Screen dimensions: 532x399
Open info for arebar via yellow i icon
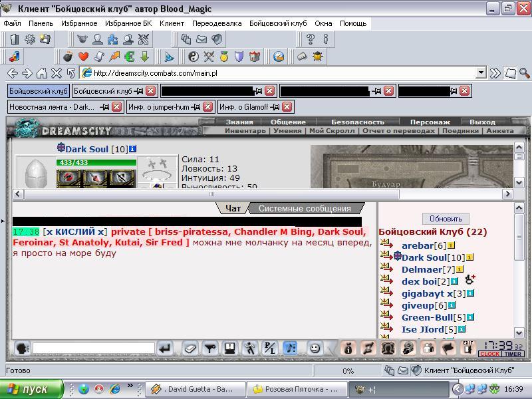tap(451, 245)
